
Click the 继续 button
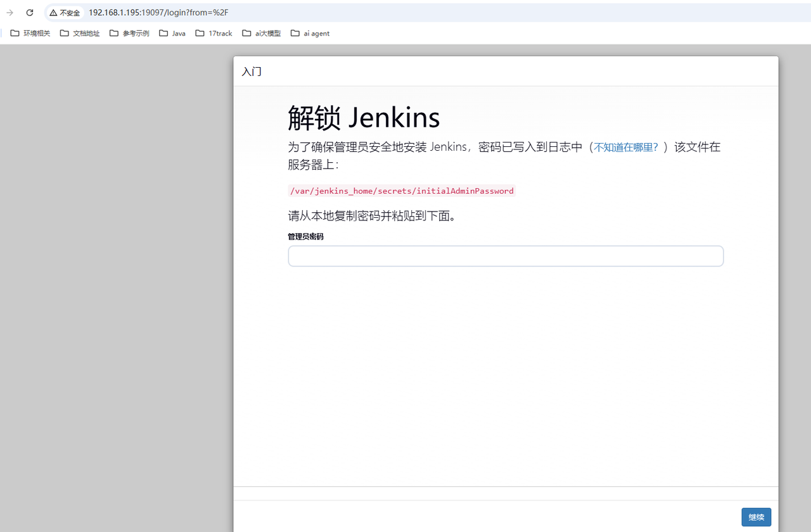(x=757, y=517)
